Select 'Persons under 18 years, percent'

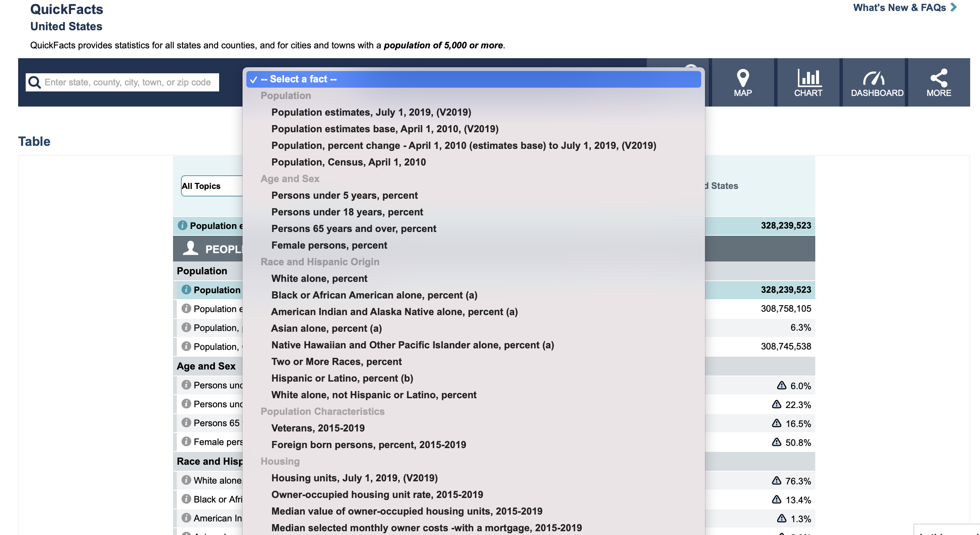[x=347, y=212]
